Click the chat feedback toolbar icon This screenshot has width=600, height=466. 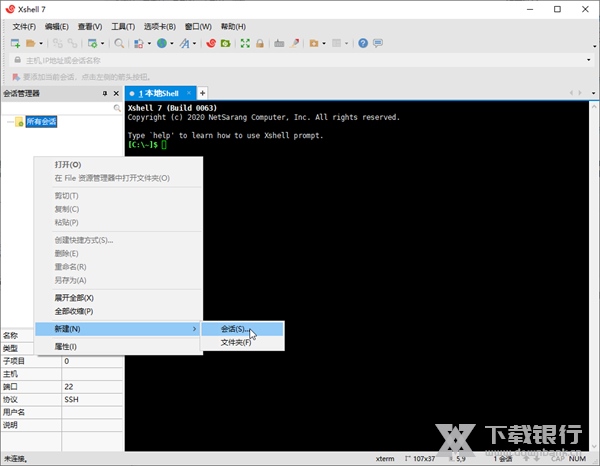(x=378, y=43)
